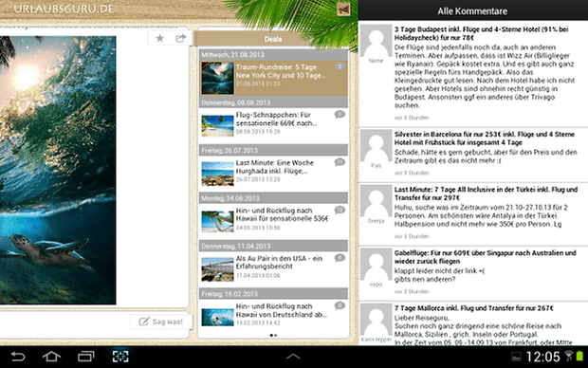588x368 pixels.
Task: Select the Deals tab header
Action: pyautogui.click(x=273, y=39)
